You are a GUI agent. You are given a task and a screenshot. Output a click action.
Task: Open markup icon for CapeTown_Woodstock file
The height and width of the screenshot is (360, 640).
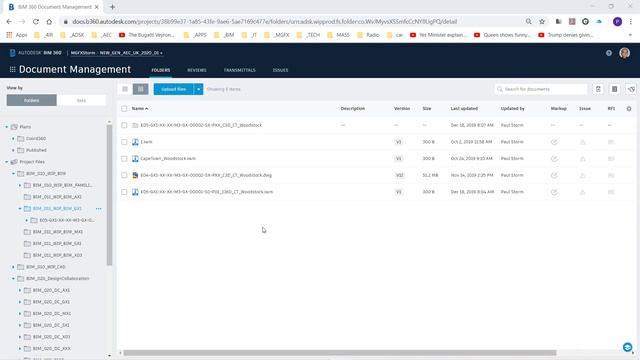(x=554, y=159)
